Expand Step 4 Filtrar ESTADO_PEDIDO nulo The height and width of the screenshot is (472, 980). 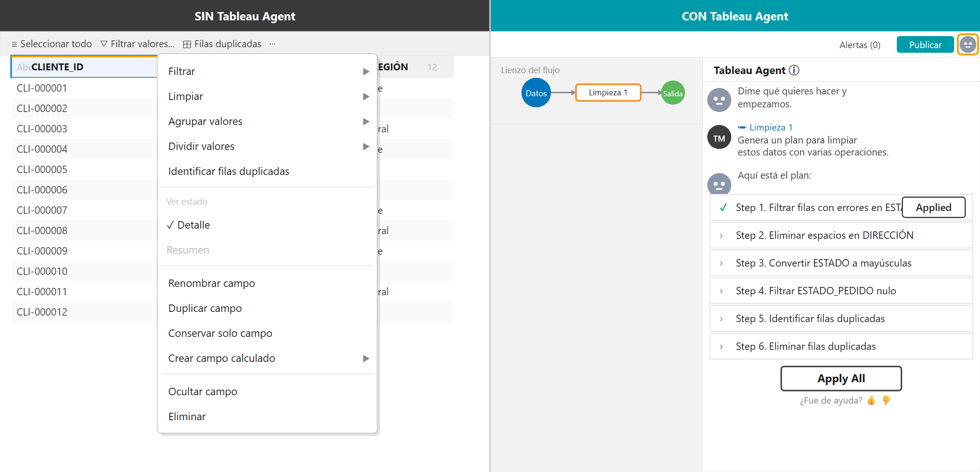841,291
